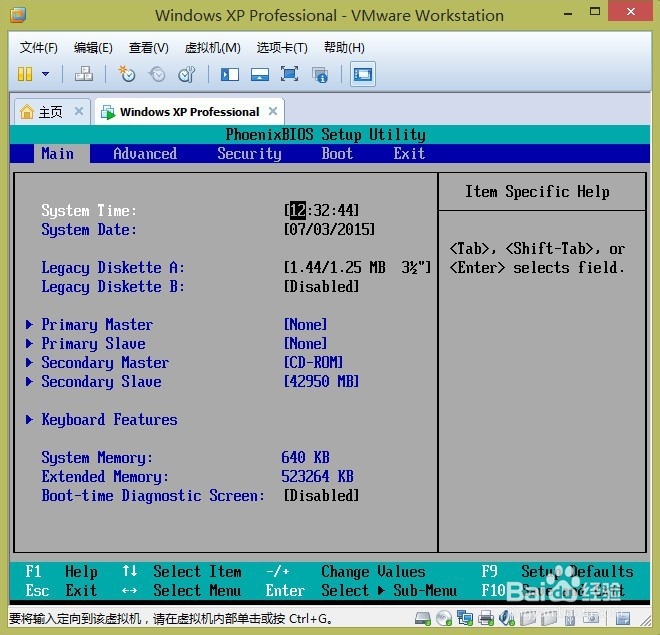Open the 文件(F) menu
The height and width of the screenshot is (635, 660).
[x=39, y=48]
